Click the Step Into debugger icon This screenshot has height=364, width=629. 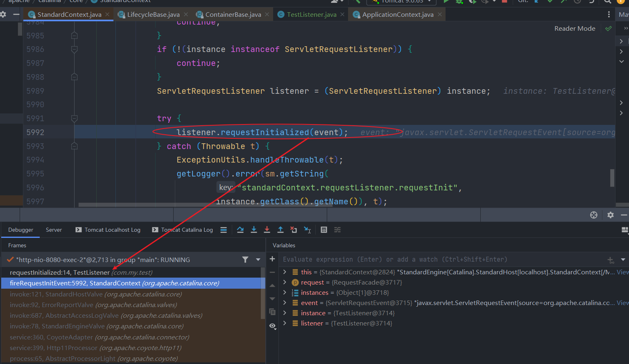254,230
